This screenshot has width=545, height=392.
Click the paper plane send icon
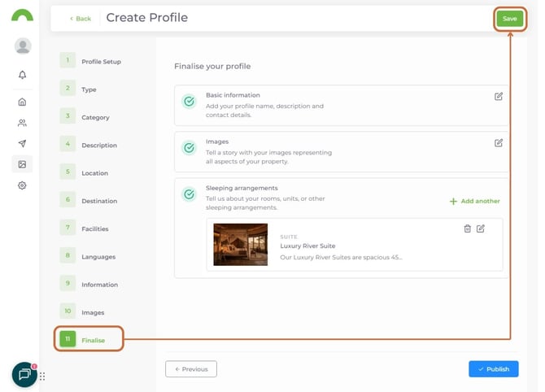(x=22, y=144)
